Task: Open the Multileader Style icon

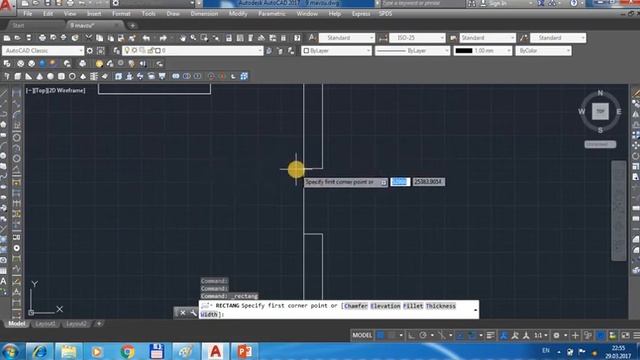Action: [524, 38]
